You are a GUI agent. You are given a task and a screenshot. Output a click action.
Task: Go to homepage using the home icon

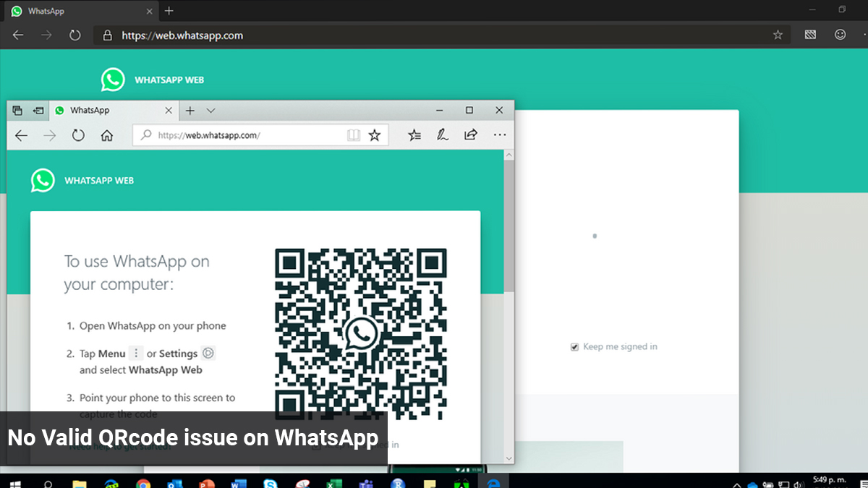107,134
